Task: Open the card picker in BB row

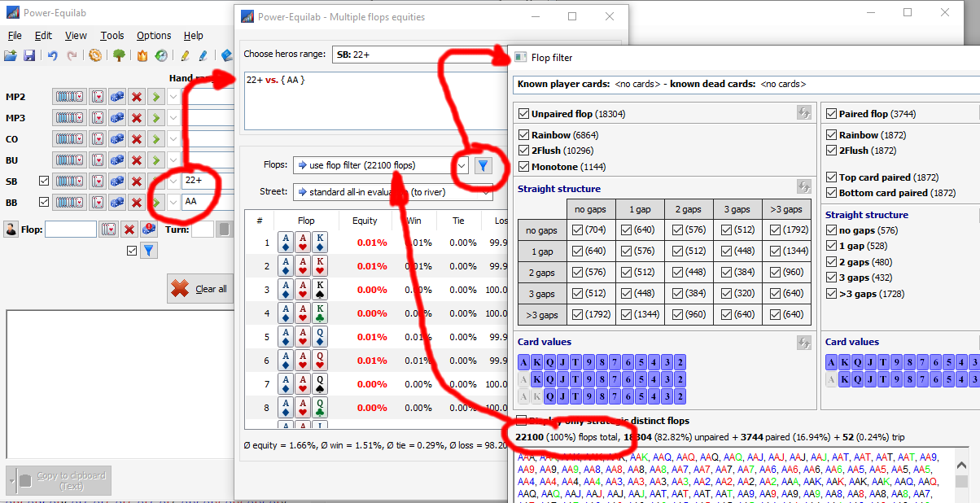Action: [98, 201]
